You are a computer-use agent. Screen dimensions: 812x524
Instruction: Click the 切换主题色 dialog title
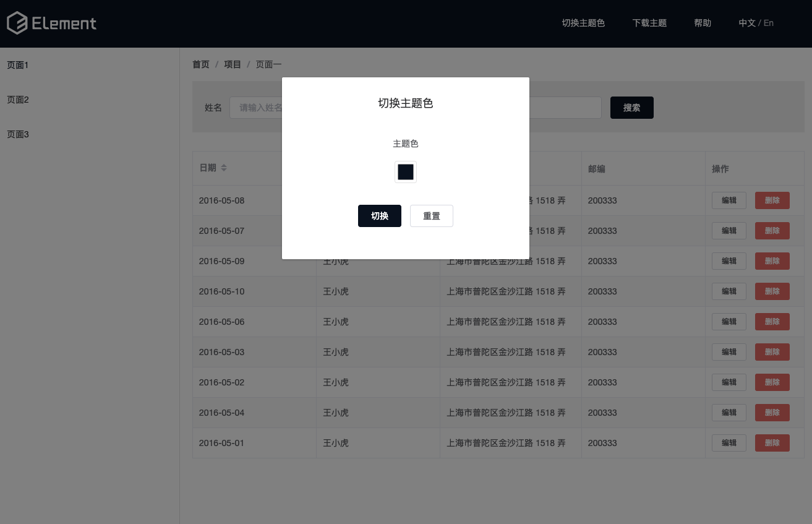pos(406,103)
